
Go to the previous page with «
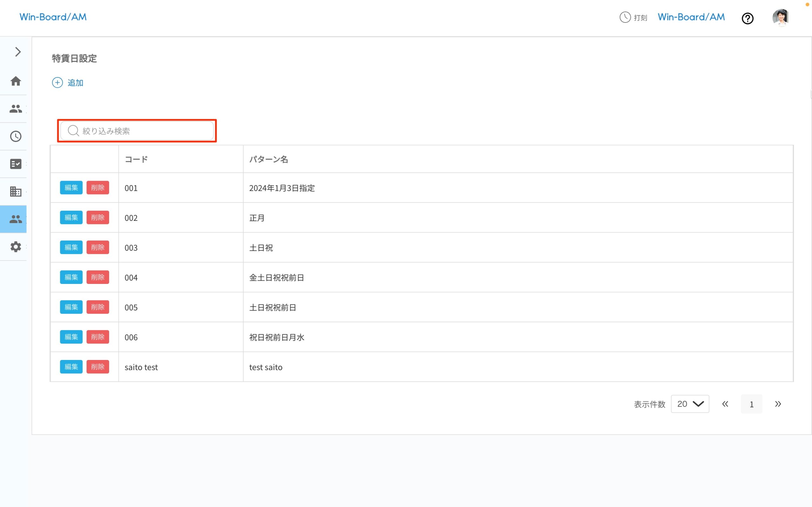pyautogui.click(x=725, y=404)
